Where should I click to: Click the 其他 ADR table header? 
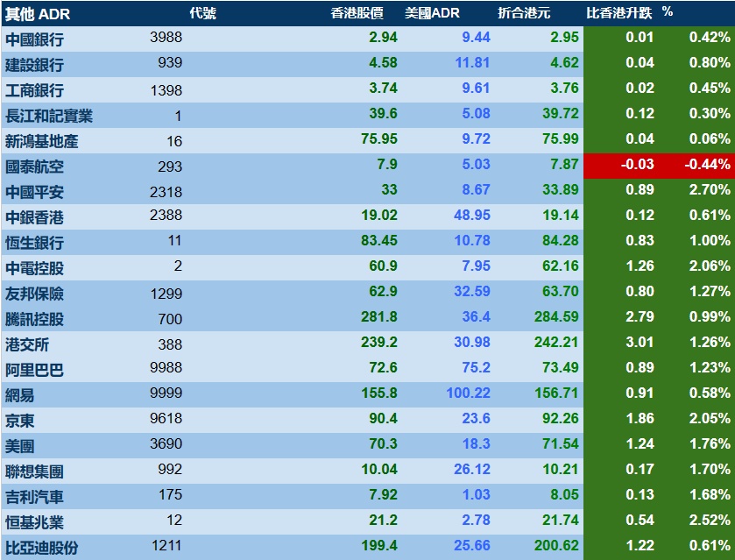click(38, 14)
